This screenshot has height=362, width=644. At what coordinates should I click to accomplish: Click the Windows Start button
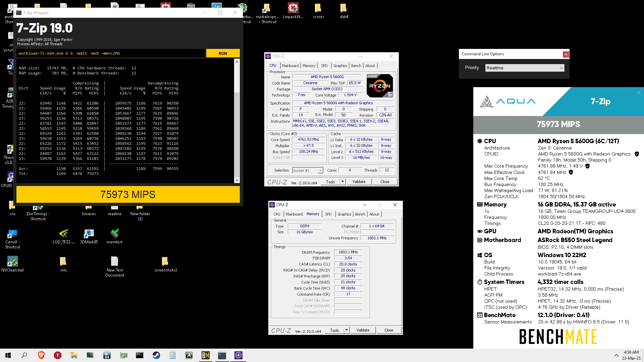[x=8, y=355]
